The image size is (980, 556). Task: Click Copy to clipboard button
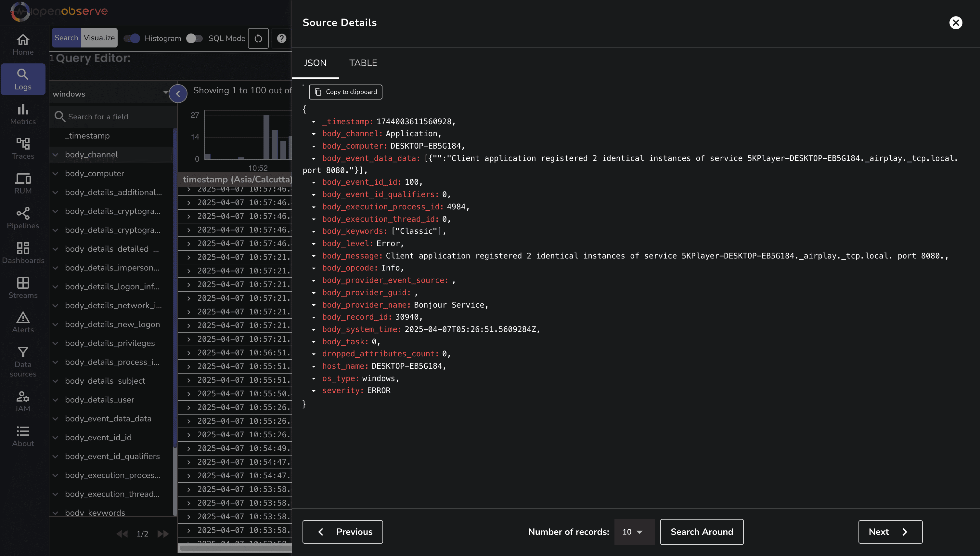[x=345, y=92]
